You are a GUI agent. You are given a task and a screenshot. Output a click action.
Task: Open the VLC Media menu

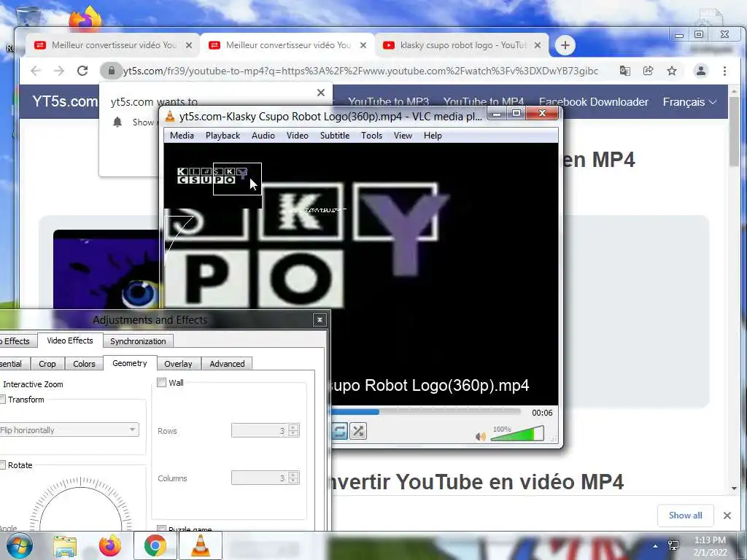tap(182, 136)
